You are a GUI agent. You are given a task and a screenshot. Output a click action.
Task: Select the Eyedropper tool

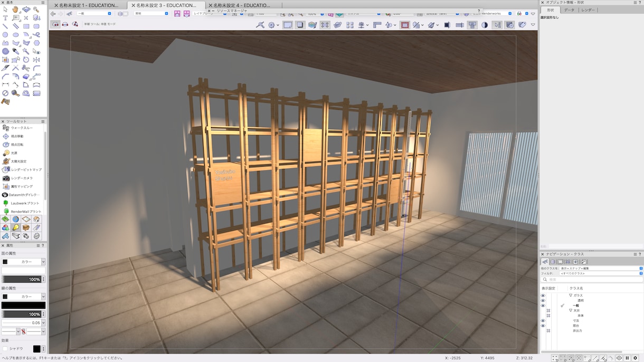pyautogui.click(x=15, y=51)
